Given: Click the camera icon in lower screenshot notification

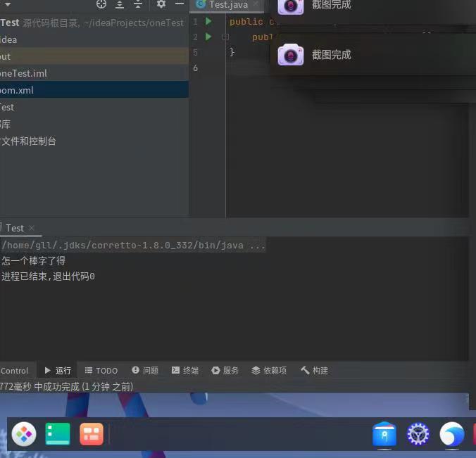Looking at the screenshot, I should click(x=291, y=55).
